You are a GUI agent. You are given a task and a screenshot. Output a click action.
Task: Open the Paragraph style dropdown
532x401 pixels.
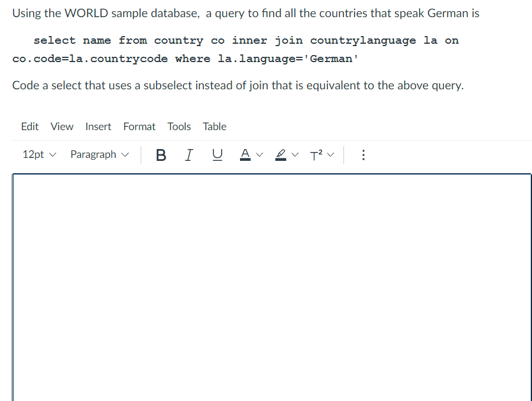[x=99, y=154]
